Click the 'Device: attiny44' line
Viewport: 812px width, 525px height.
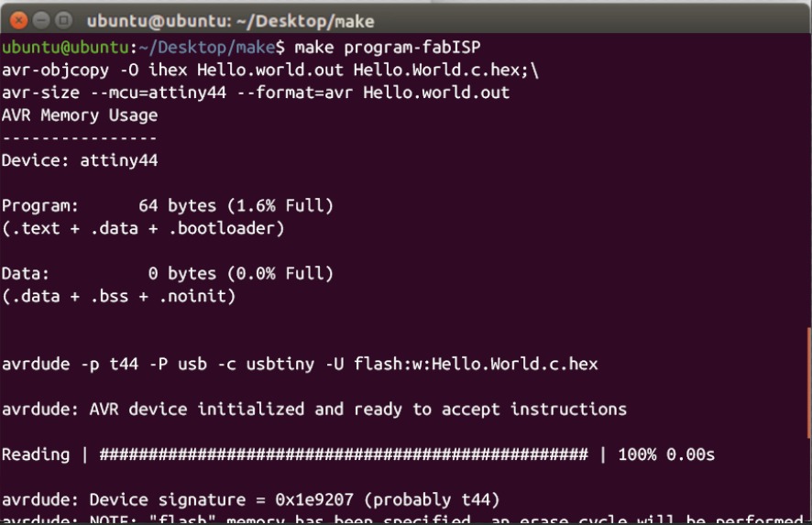(80, 160)
